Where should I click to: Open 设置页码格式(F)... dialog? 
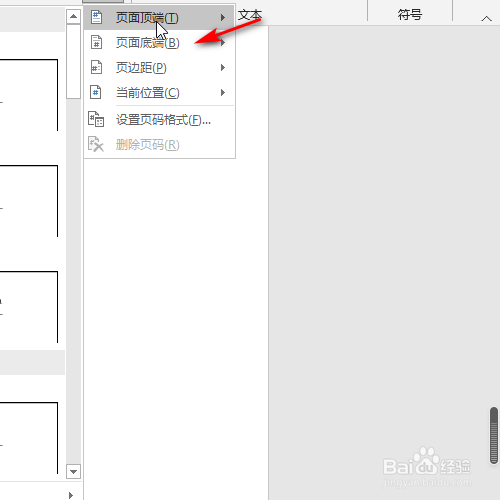tap(159, 119)
